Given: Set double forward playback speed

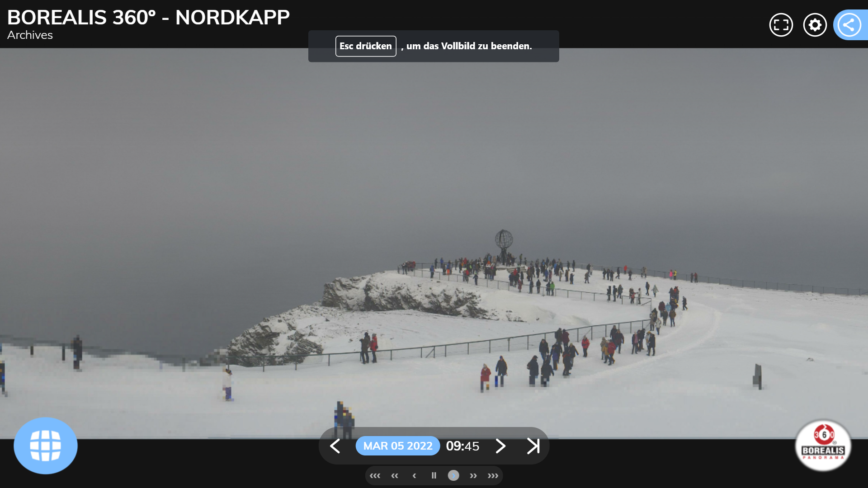Looking at the screenshot, I should pyautogui.click(x=473, y=475).
